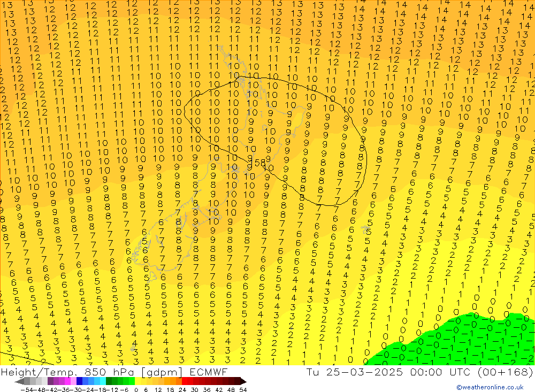Click the bright yellow legend swatch above 0
Viewport: 535px width, 392px height.
point(138,381)
